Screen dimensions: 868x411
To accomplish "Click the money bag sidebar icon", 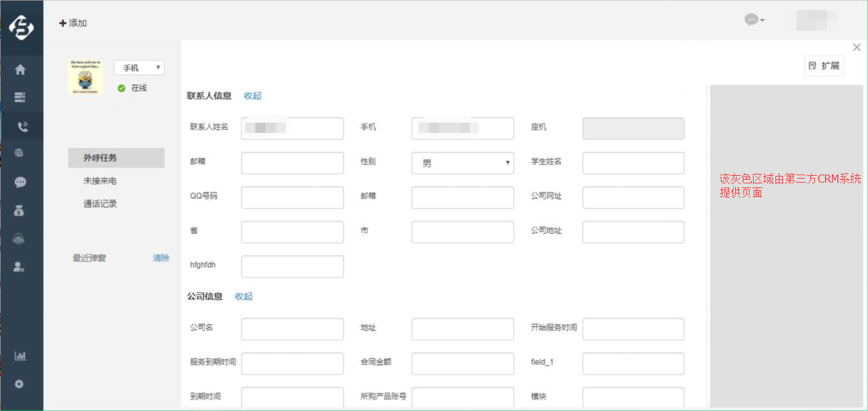I will tap(20, 211).
